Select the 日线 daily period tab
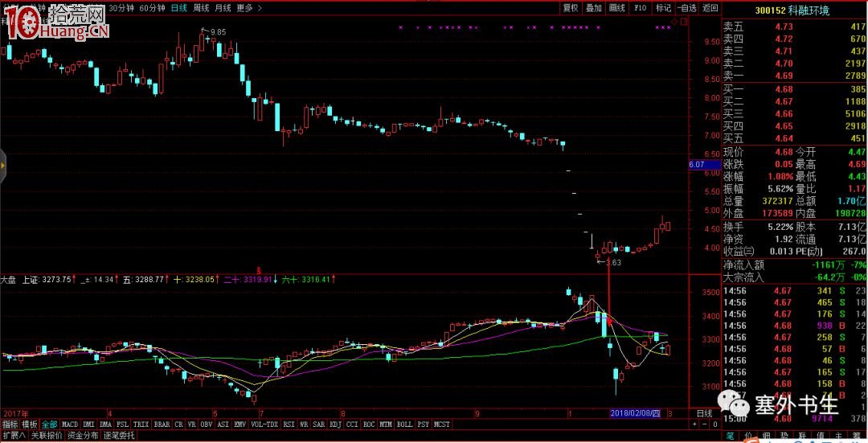 pos(178,8)
